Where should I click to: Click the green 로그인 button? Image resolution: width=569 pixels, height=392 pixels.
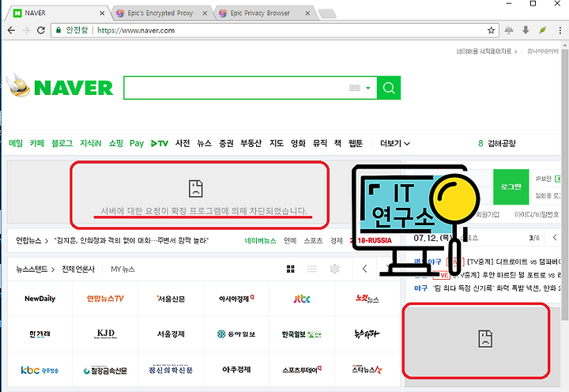511,187
